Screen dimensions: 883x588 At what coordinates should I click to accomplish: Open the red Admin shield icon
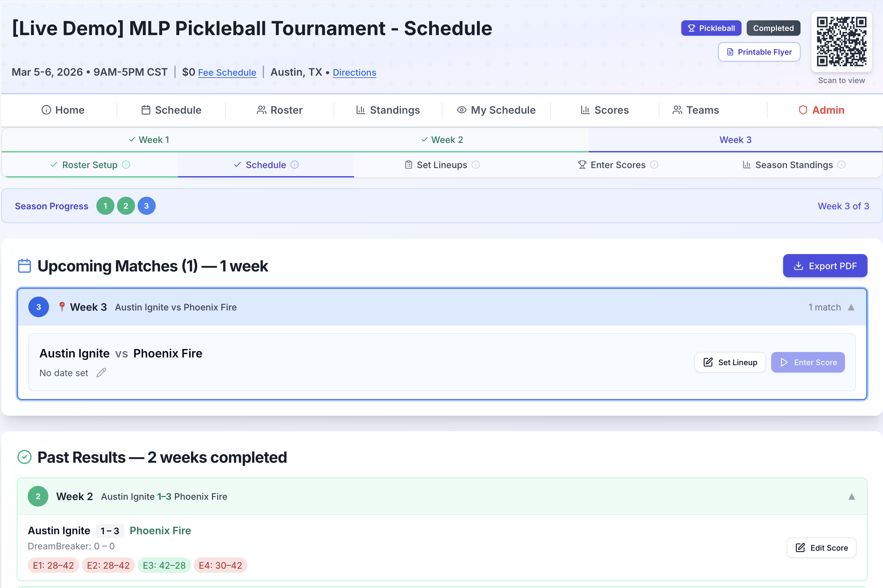803,110
